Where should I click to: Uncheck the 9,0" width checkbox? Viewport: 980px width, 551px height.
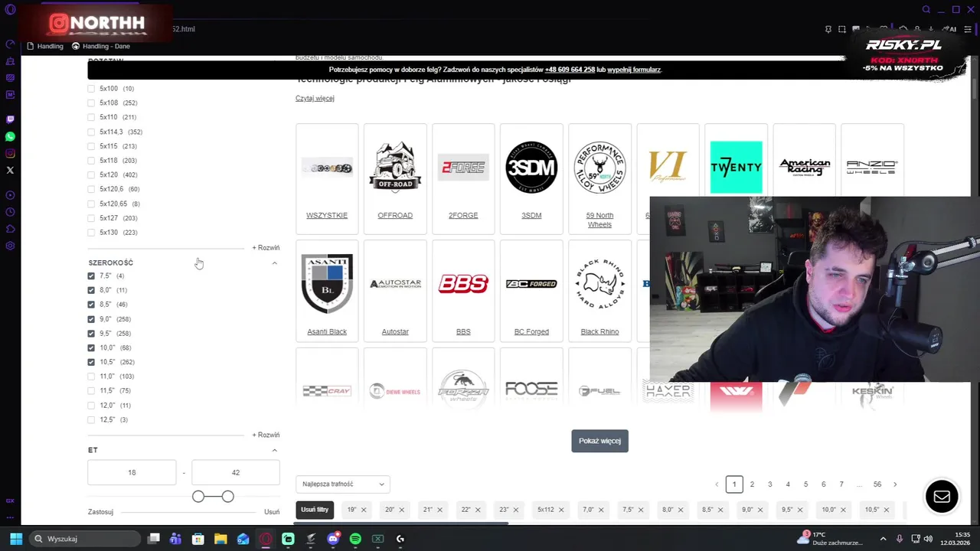pos(91,319)
